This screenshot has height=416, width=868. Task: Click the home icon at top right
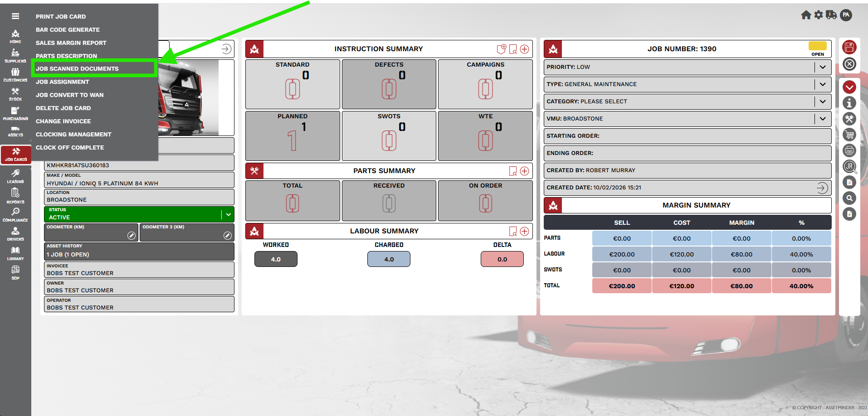805,15
